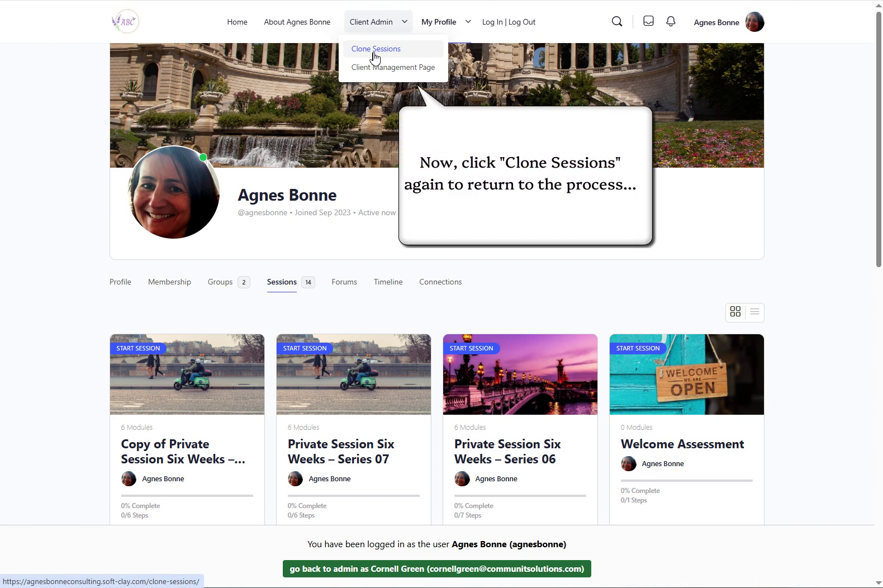Open the Membership tab
This screenshot has width=883, height=588.
coord(169,282)
